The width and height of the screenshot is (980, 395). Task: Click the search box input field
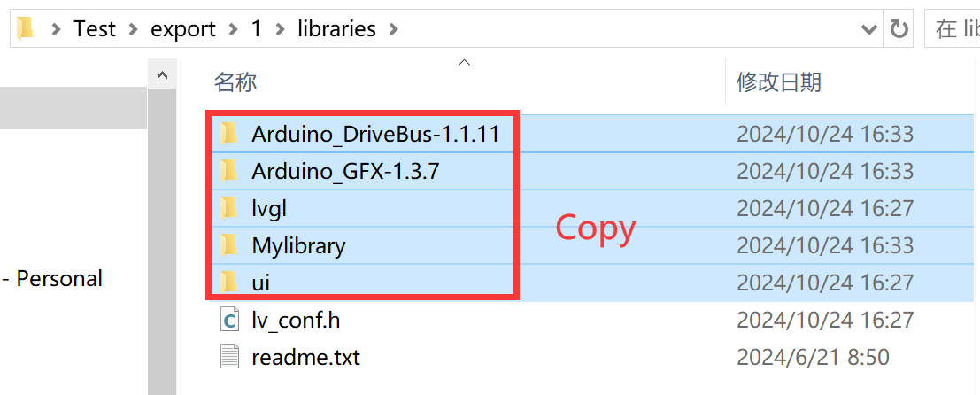(x=952, y=28)
